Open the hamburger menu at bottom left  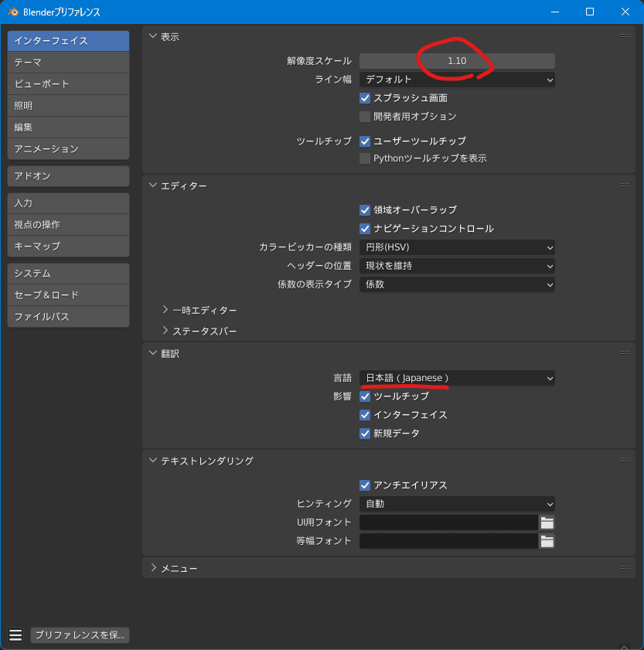click(15, 635)
